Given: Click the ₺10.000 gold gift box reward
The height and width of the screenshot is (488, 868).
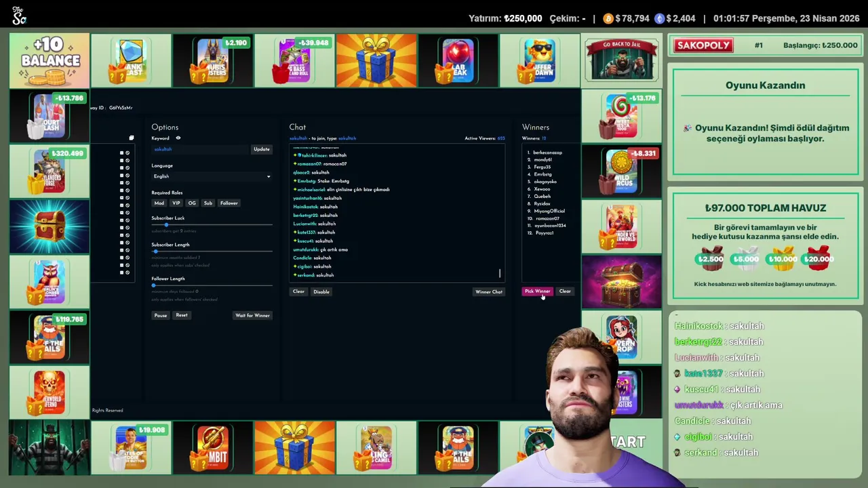Looking at the screenshot, I should coord(781,258).
